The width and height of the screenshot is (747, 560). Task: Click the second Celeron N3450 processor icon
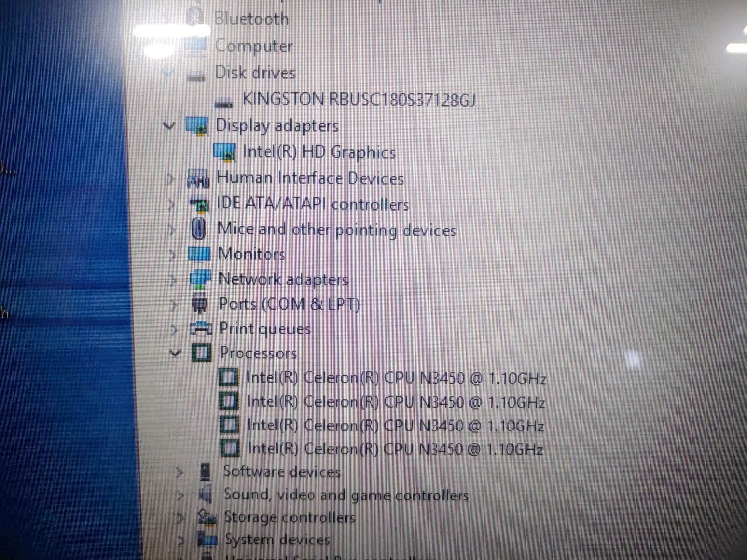(x=229, y=401)
